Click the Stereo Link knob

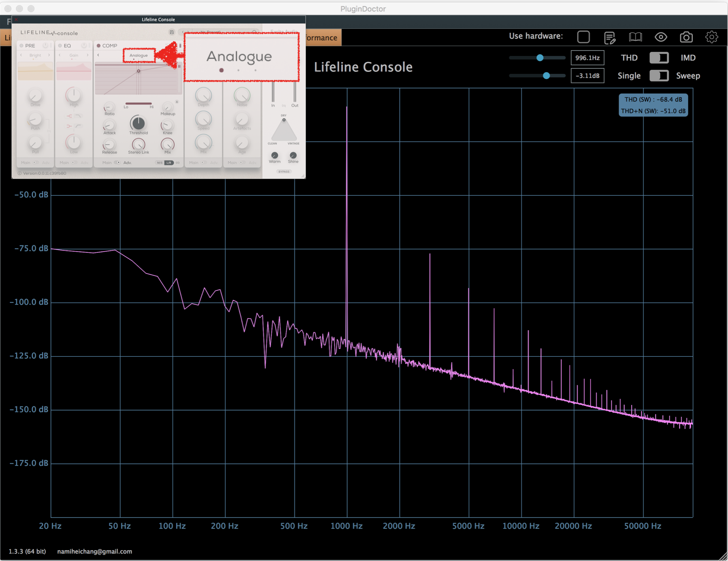(138, 144)
